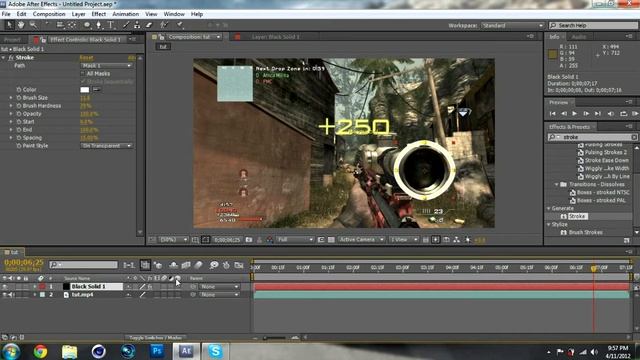Reset the Stroke effect

(x=87, y=58)
